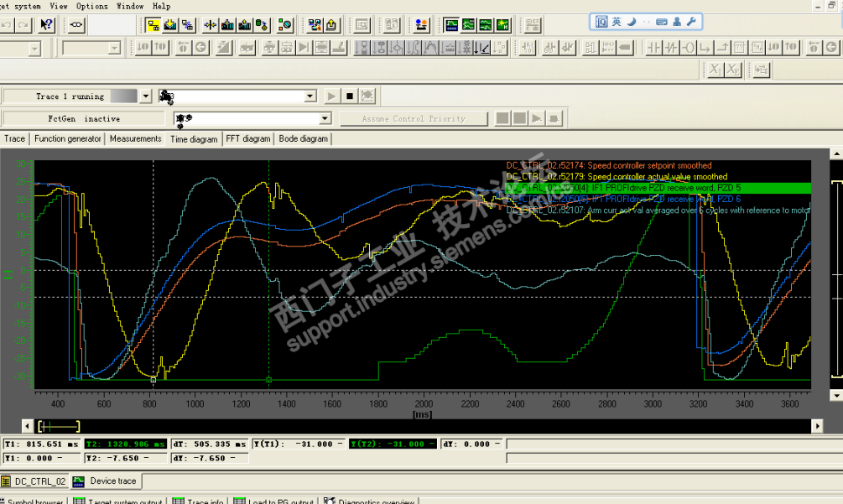The image size is (843, 504).
Task: Switch to the Trace tab
Action: click(x=14, y=138)
